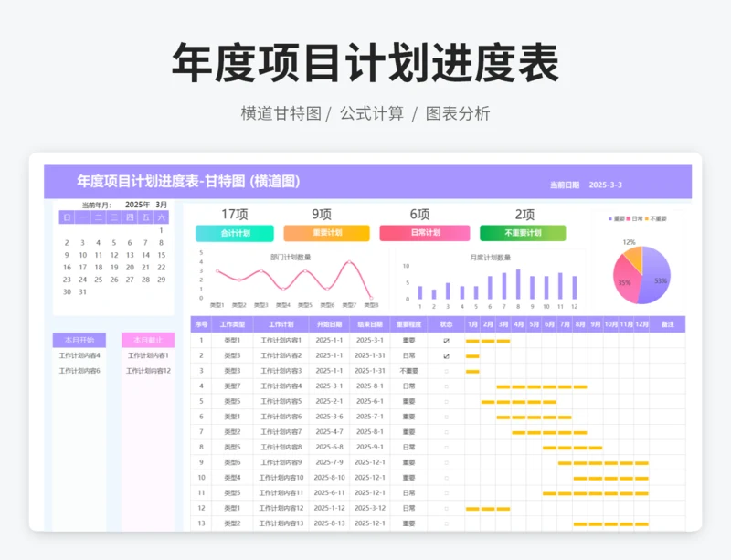The width and height of the screenshot is (731, 560).
Task: Click the 9项 important count
Action: click(322, 214)
